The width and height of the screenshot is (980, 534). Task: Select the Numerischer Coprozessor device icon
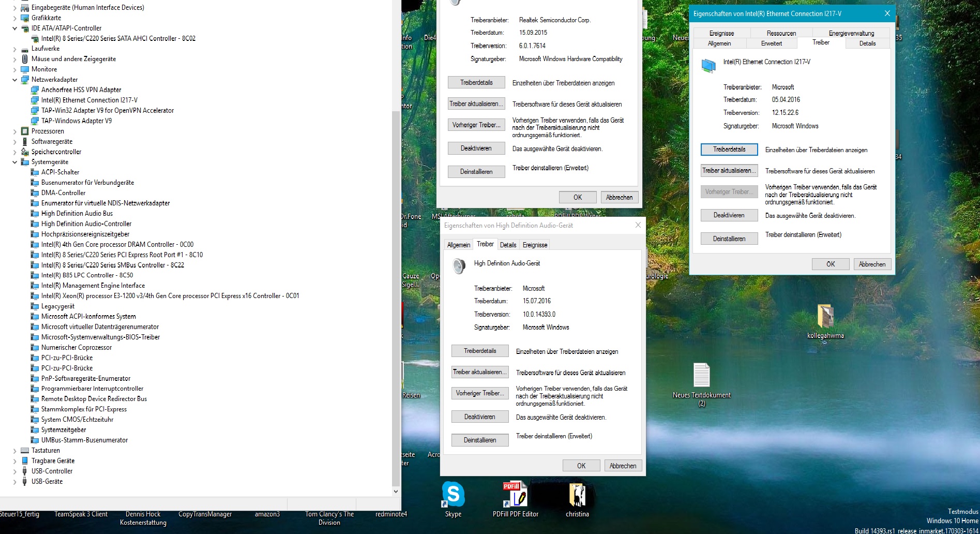[x=35, y=347]
